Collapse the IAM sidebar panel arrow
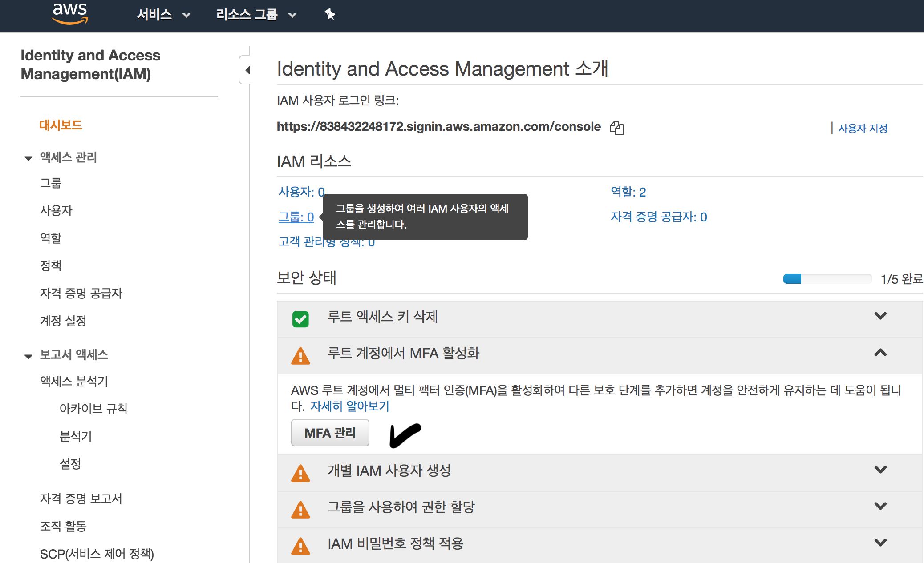Viewport: 924px width, 563px height. [247, 70]
